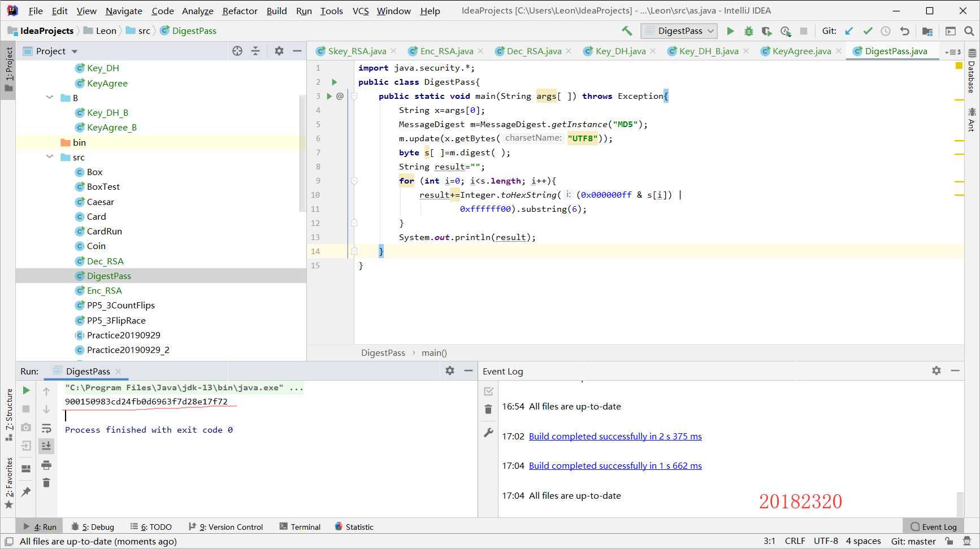Clear Event Log with trash icon
This screenshot has width=980, height=549.
tap(488, 409)
